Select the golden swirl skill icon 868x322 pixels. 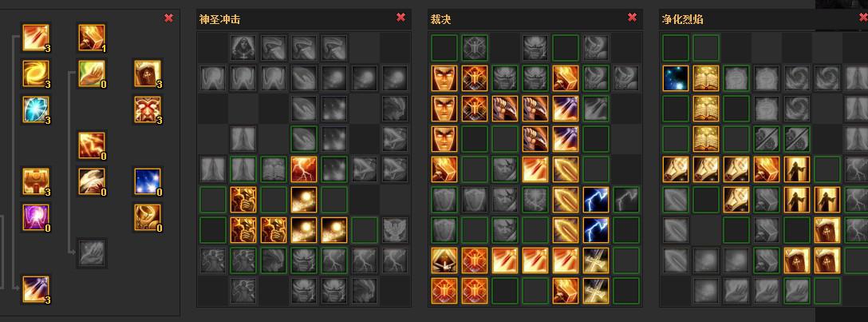point(35,74)
